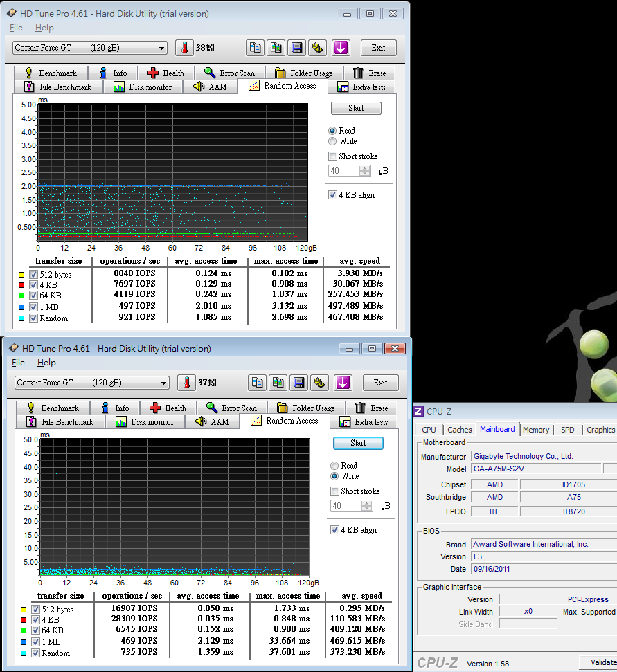This screenshot has height=672, width=617.
Task: Click temperature thermometer icon in top HD Tune window
Action: click(x=184, y=48)
